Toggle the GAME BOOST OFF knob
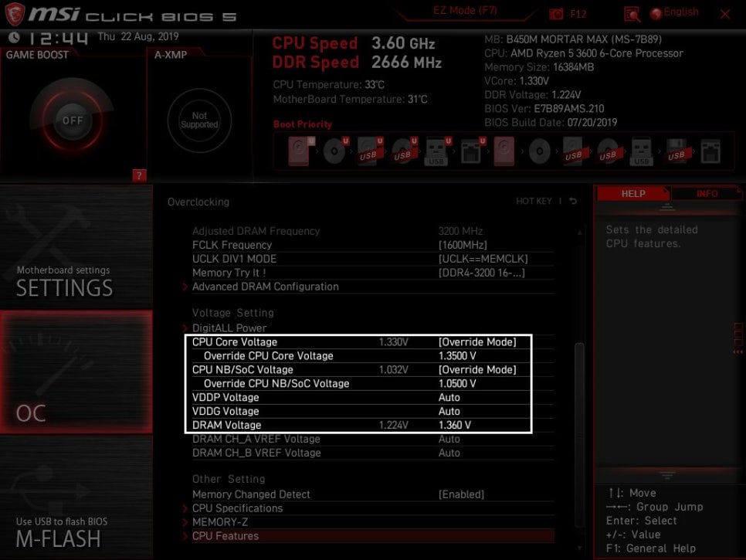746x560 pixels. (73, 120)
